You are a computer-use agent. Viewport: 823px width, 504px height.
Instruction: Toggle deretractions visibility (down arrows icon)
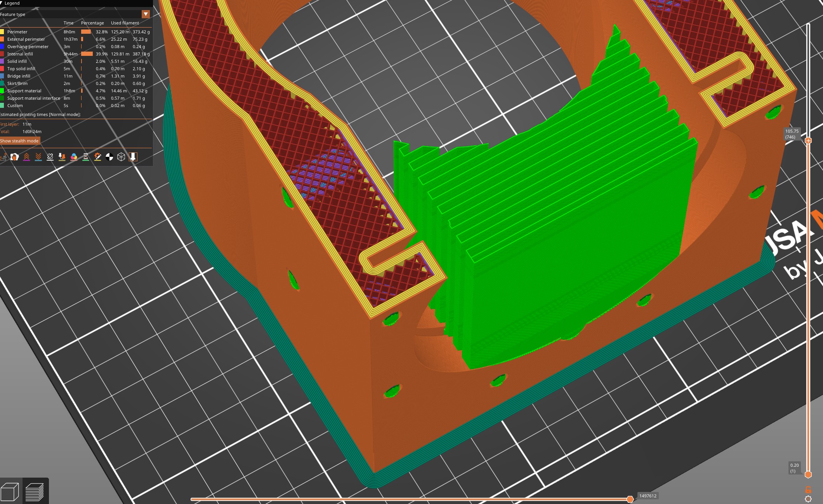(38, 157)
